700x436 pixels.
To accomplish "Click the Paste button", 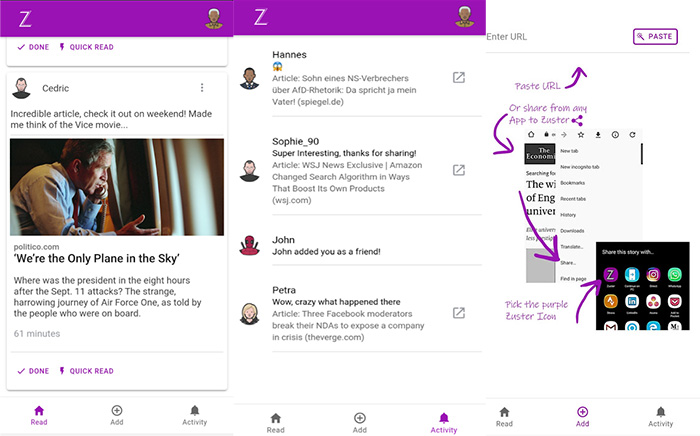I will tap(655, 37).
